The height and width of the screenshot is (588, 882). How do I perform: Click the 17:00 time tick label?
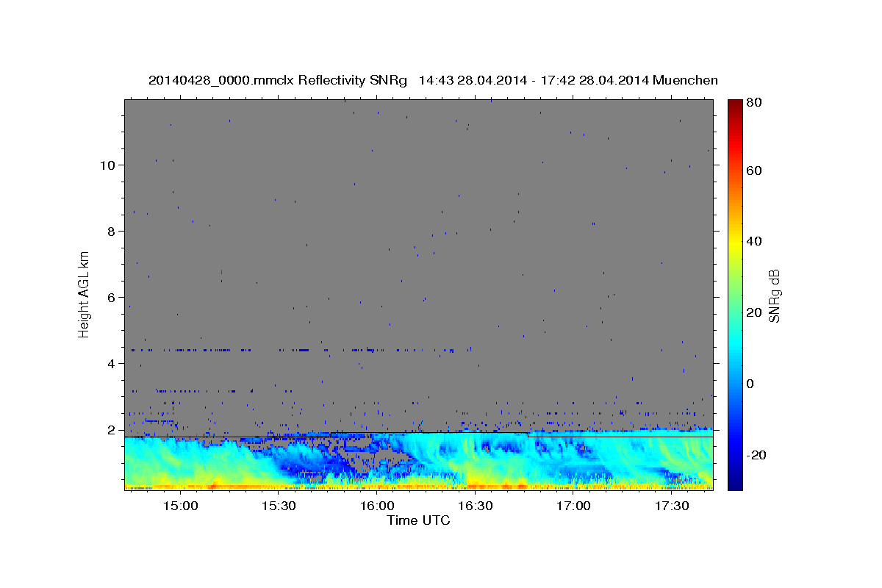click(x=573, y=506)
